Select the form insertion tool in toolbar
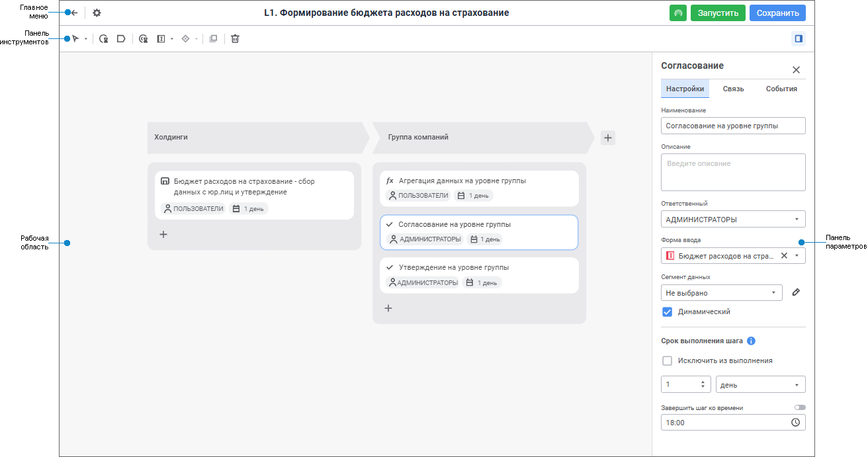Viewport: 868px width, 457px height. 161,38
